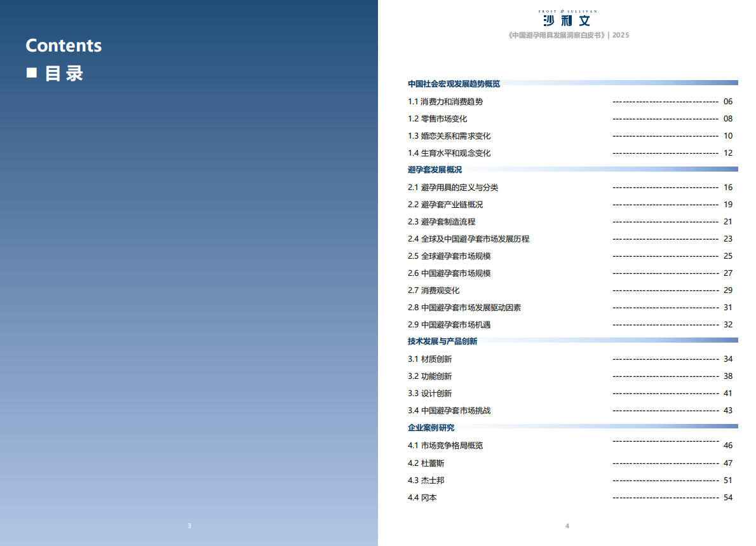The height and width of the screenshot is (546, 756).
Task: Click the Contents heading on the left panel
Action: coord(63,45)
